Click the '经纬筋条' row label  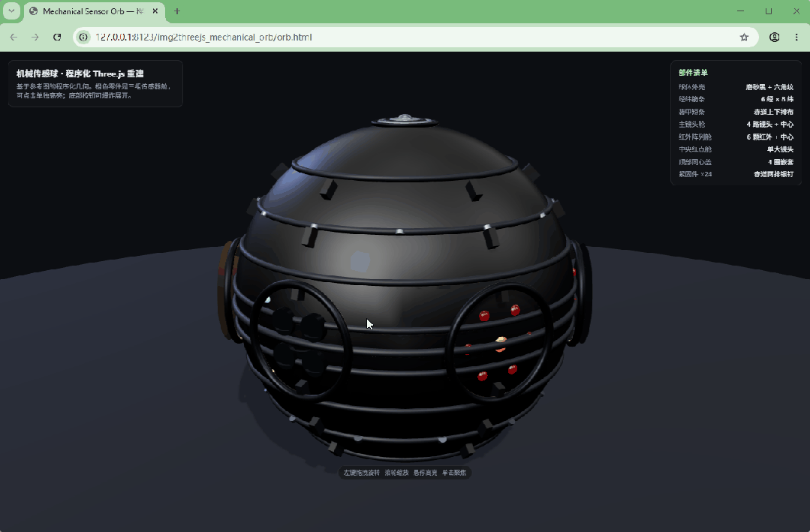point(691,99)
